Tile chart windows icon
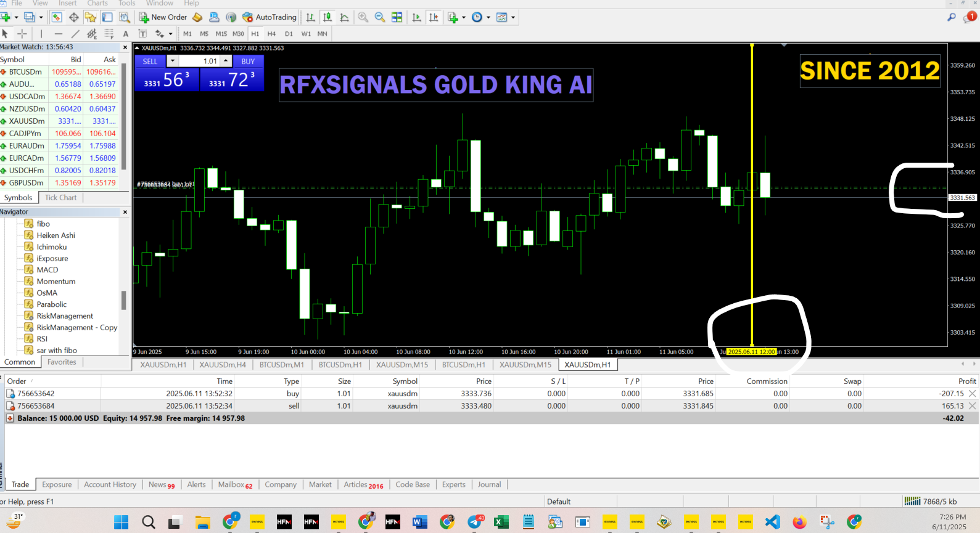 [397, 17]
